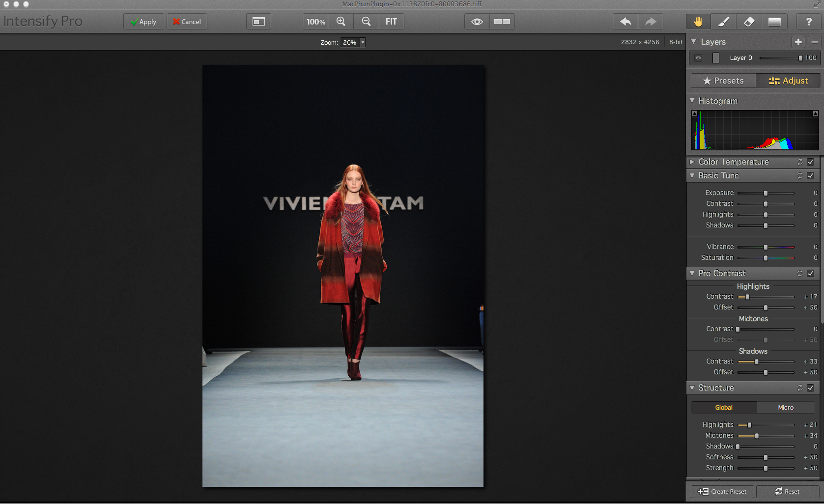Toggle the eye preview icon in toolbar
The height and width of the screenshot is (504, 824).
(477, 22)
